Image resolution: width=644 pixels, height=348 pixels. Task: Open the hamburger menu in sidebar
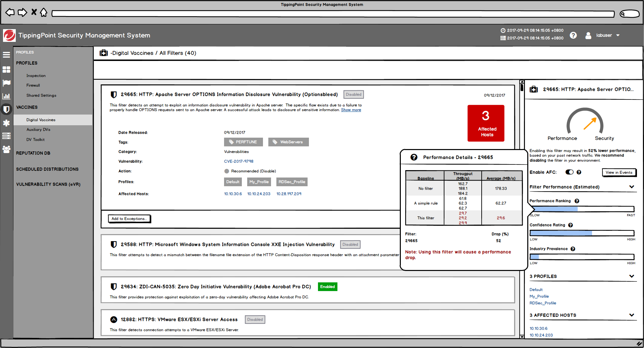pos(6,55)
